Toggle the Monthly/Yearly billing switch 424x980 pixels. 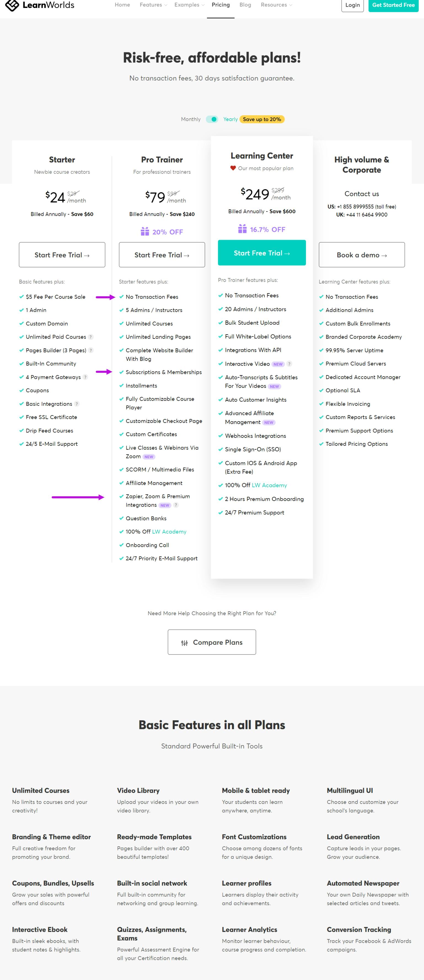coord(212,119)
